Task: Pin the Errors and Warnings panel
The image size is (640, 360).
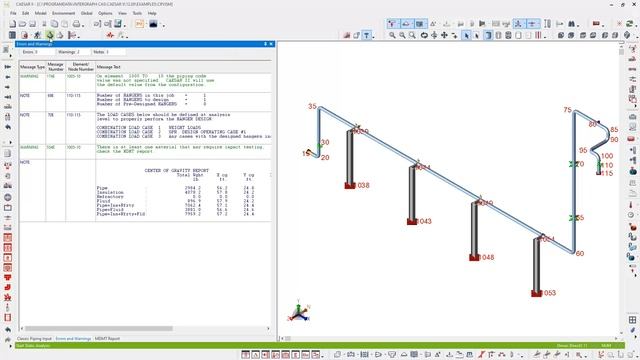Action: click(265, 44)
